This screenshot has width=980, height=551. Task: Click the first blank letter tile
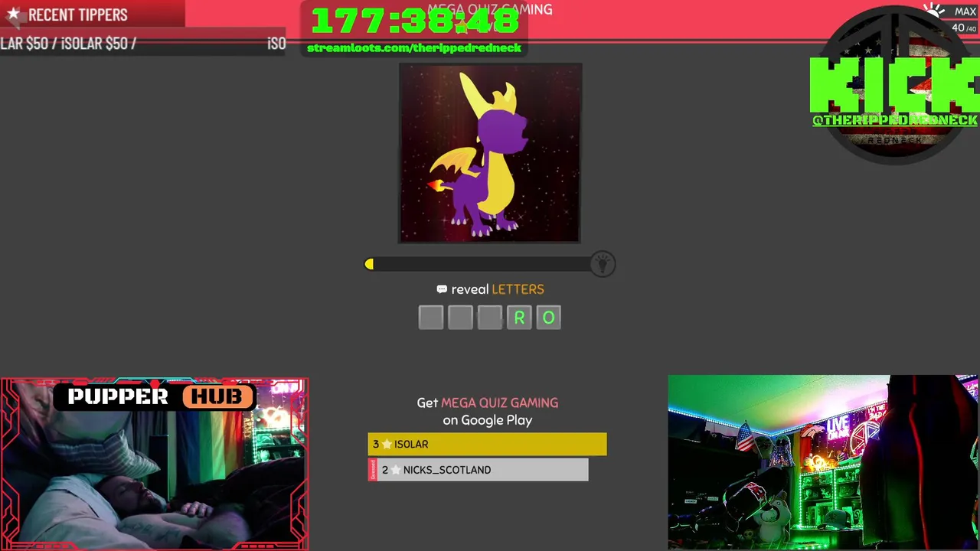(431, 318)
